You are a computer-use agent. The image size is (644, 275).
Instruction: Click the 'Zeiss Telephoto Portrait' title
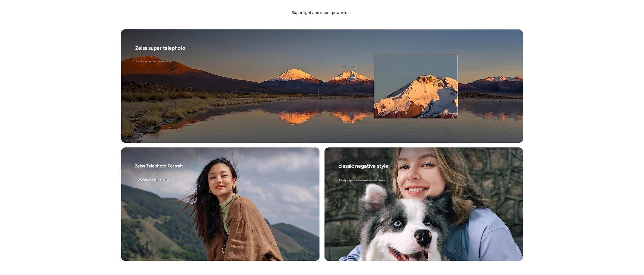[x=159, y=166]
